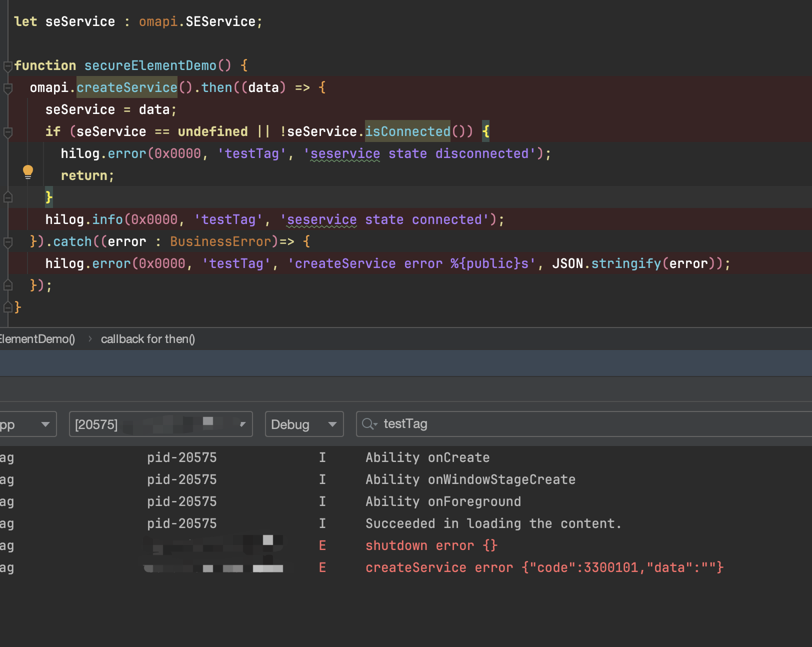The height and width of the screenshot is (647, 812).
Task: Click the 'Ability onCreate' log line
Action: 427,457
